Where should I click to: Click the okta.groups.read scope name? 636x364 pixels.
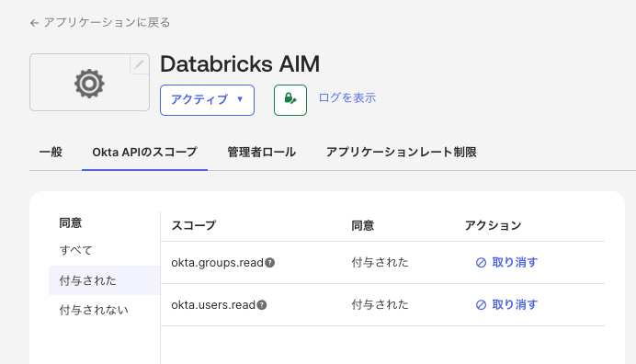coord(218,263)
